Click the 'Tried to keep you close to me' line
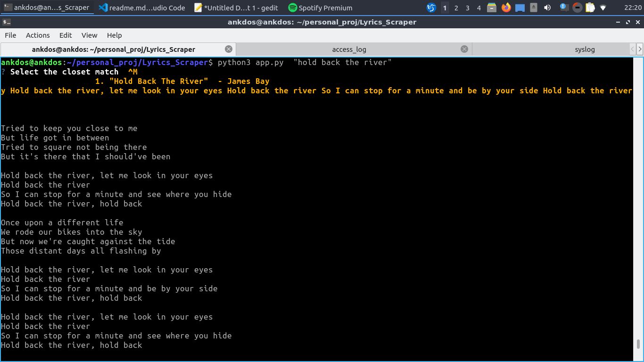The height and width of the screenshot is (362, 644). click(x=69, y=128)
